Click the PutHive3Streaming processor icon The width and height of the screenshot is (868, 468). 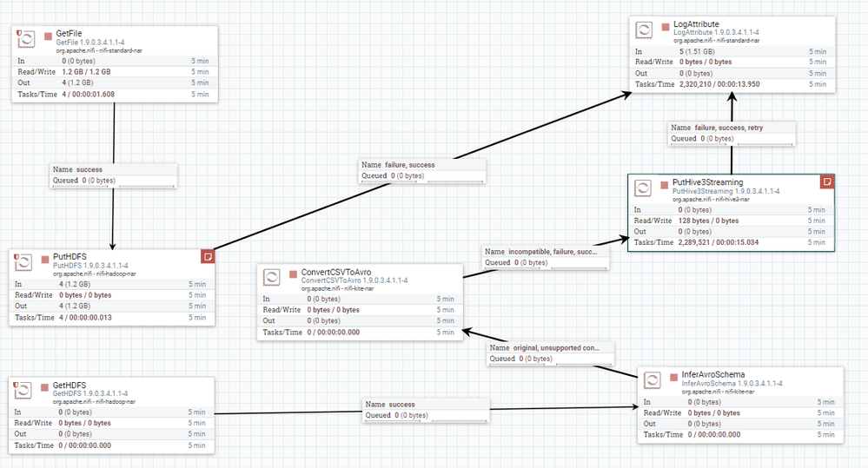click(642, 188)
